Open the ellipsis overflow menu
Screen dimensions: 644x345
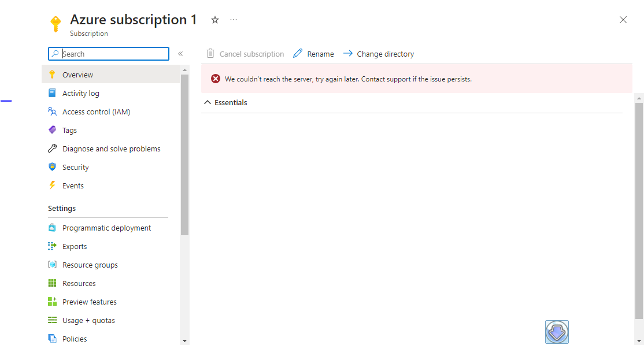(x=234, y=19)
